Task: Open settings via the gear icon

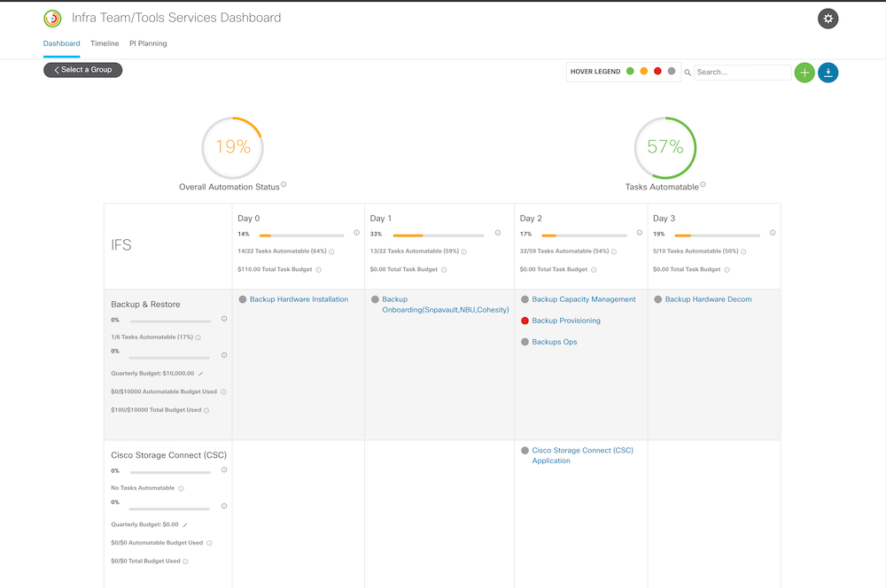Action: 828,19
